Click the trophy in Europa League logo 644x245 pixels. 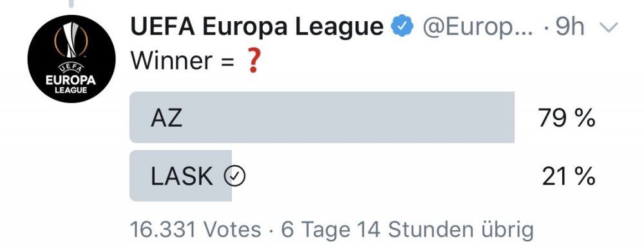pos(71,40)
